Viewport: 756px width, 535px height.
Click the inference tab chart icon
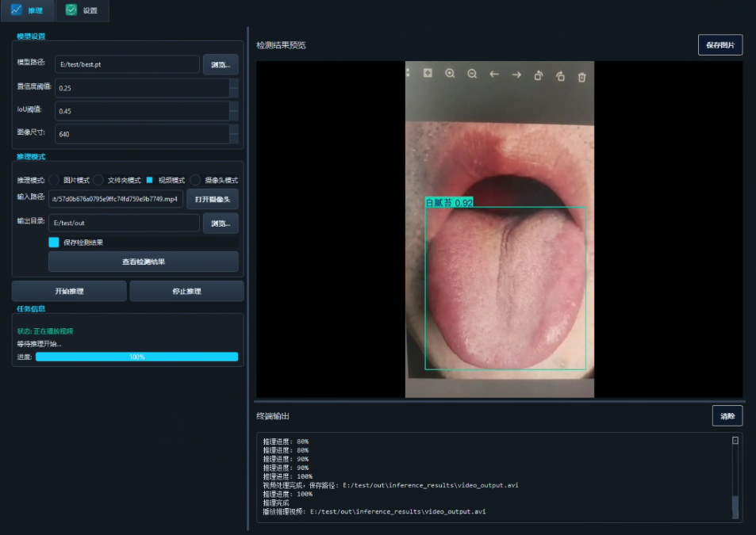click(x=17, y=10)
